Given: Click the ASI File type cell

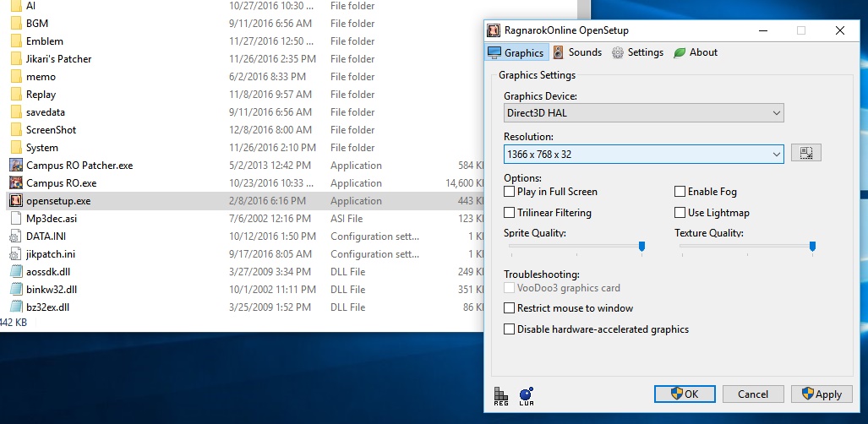Looking at the screenshot, I should coord(347,219).
